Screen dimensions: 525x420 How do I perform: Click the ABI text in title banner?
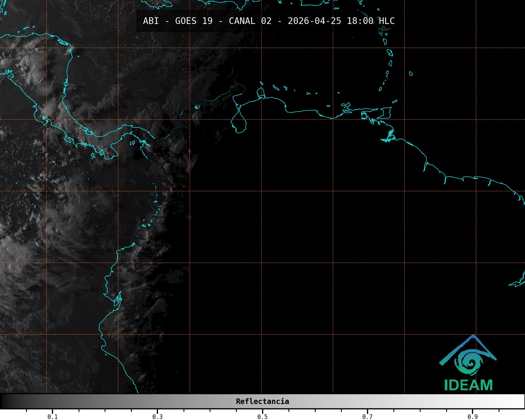click(151, 21)
